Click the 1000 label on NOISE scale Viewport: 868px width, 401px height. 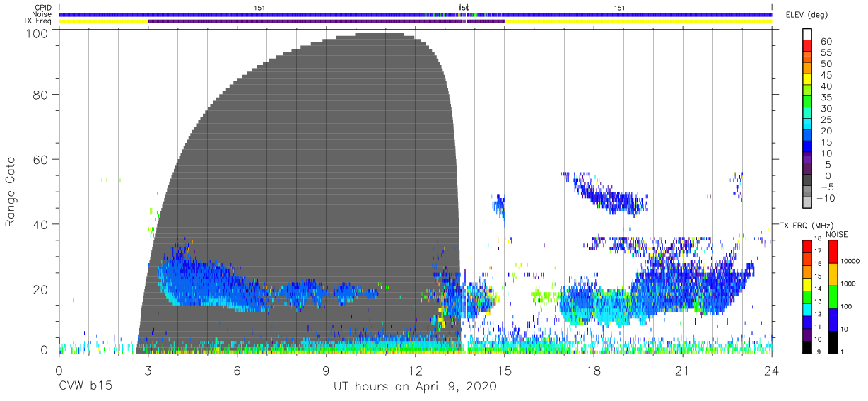coord(849,283)
